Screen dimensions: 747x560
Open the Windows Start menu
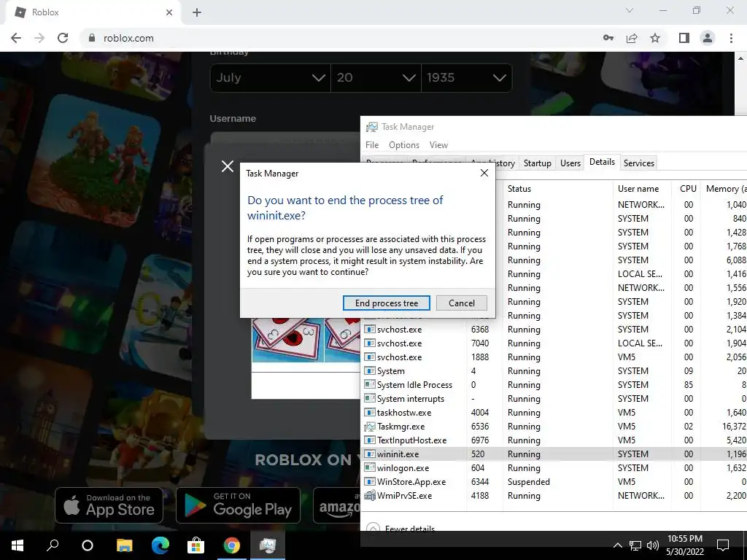[18, 545]
